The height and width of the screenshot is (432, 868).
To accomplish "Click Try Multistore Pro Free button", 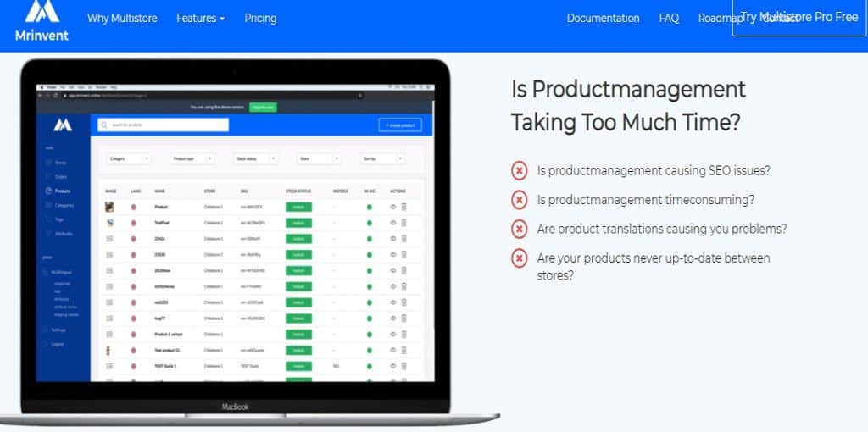I will (799, 17).
